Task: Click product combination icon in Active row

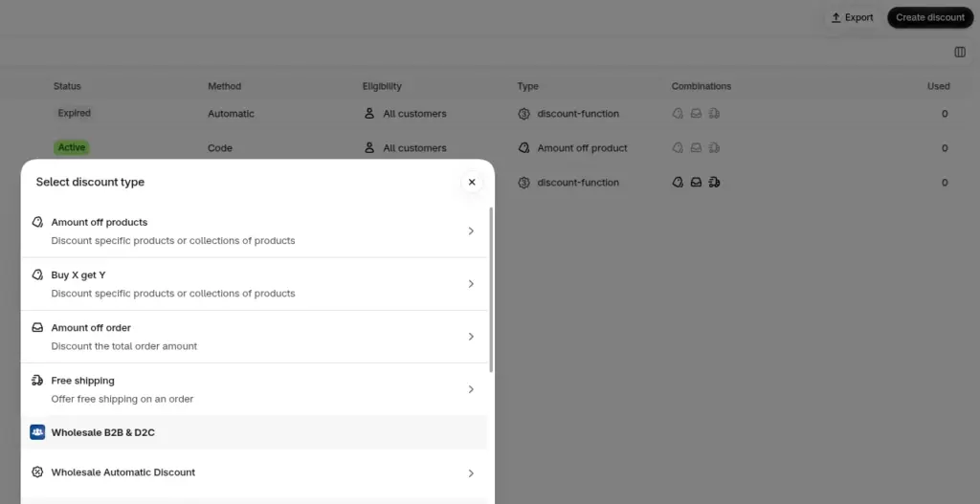Action: point(678,148)
